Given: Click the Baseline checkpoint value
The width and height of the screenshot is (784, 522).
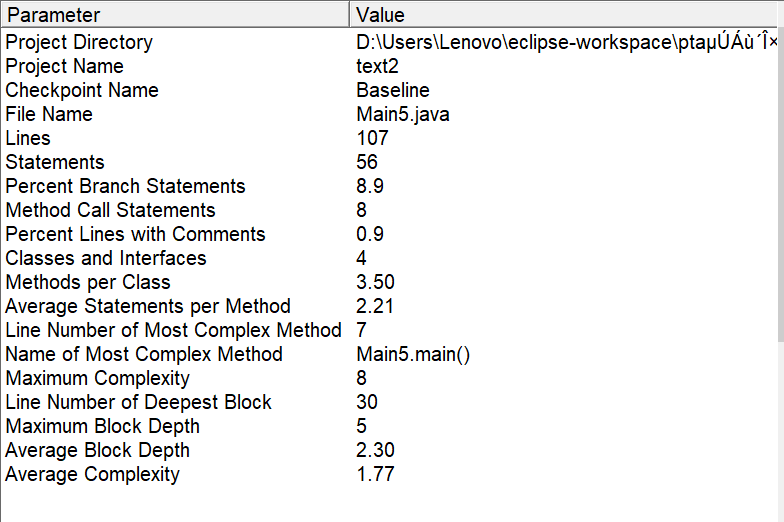Looking at the screenshot, I should (x=392, y=90).
